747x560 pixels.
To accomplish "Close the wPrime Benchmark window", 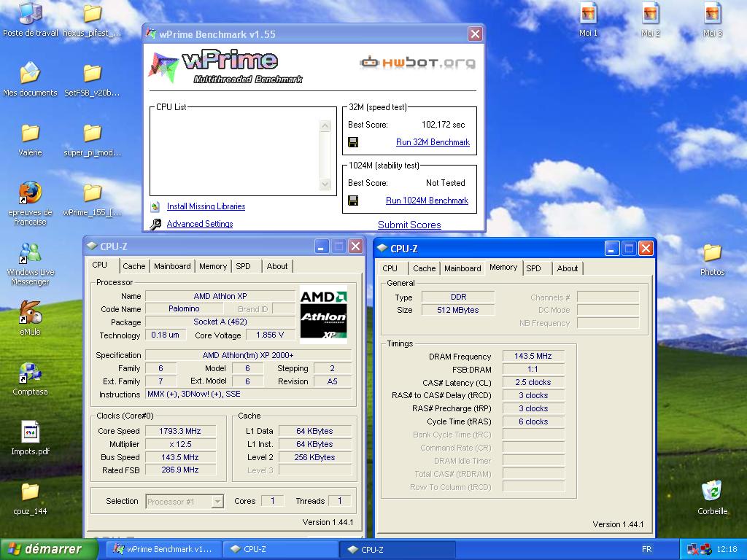I will pos(475,34).
